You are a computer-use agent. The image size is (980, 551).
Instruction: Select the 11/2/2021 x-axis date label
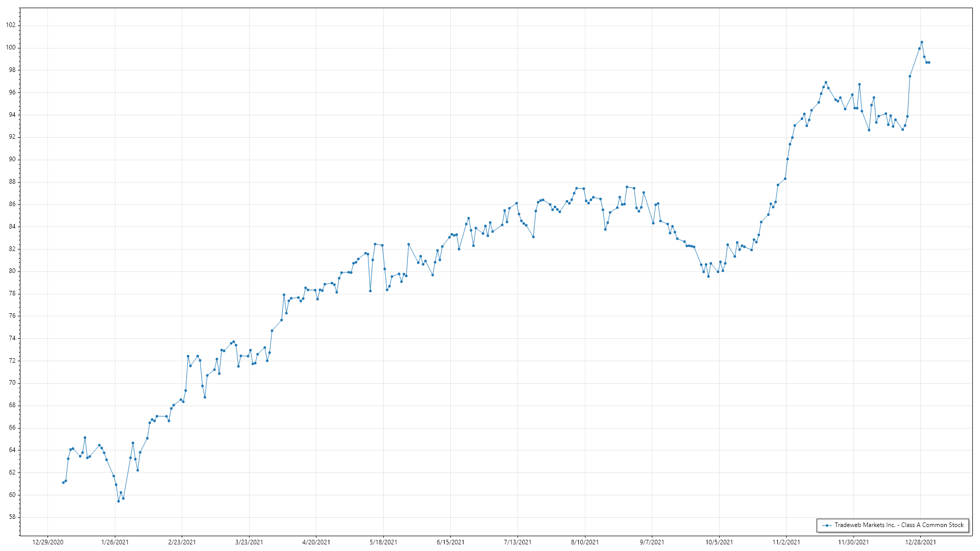tap(786, 542)
